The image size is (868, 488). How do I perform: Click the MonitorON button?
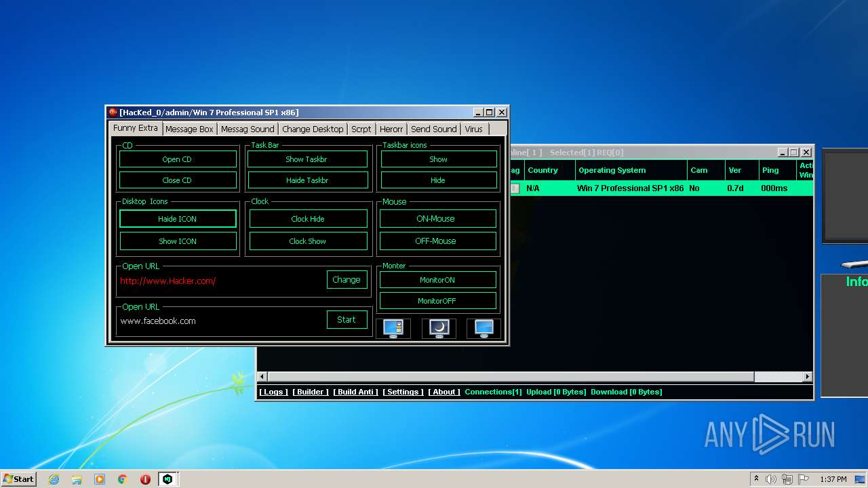438,280
